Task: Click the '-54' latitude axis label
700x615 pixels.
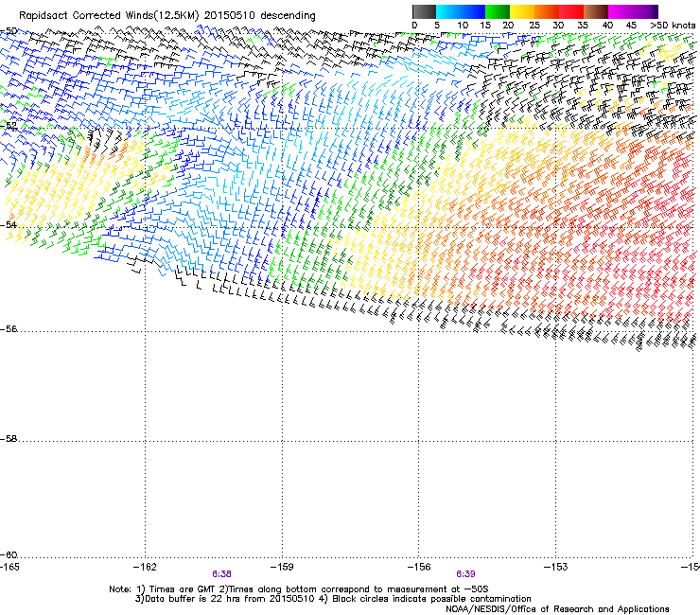Action: [x=9, y=224]
